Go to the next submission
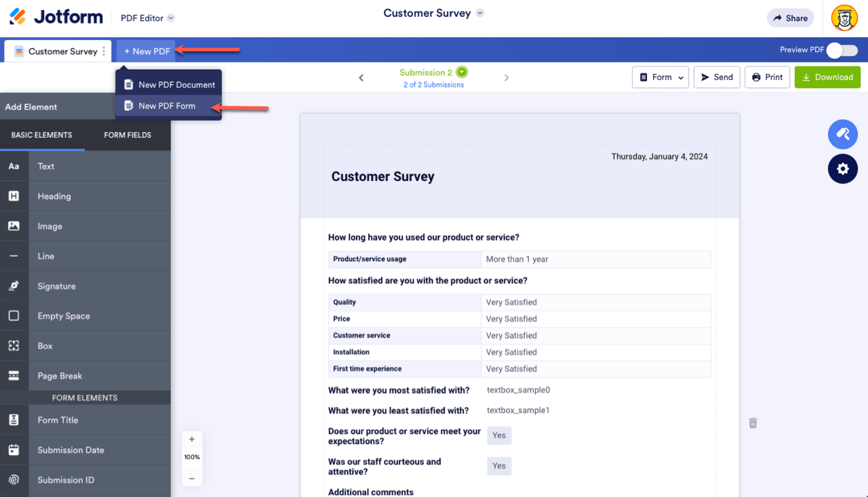The height and width of the screenshot is (497, 868). (507, 77)
